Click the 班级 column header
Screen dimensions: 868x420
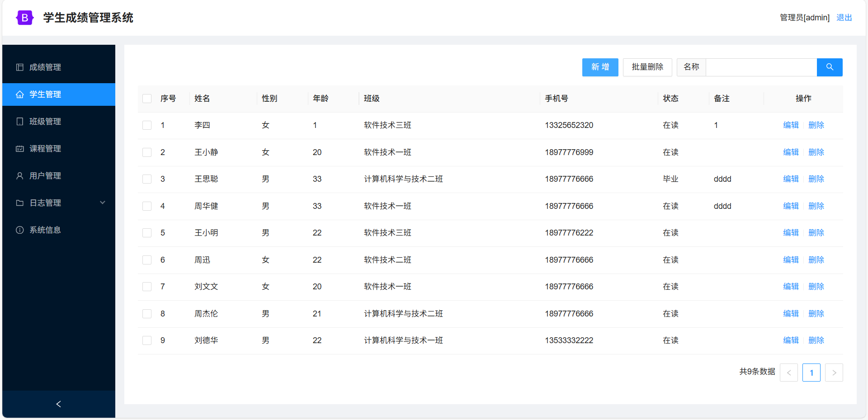click(372, 99)
